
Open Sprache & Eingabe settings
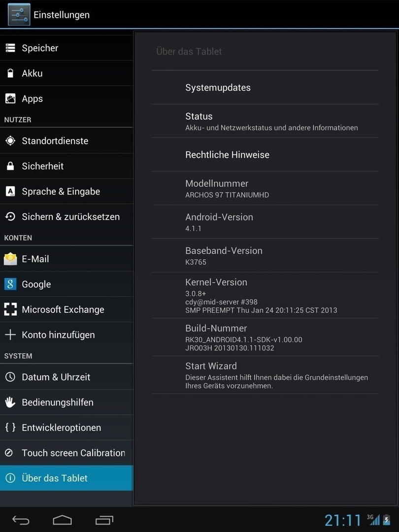tap(66, 191)
